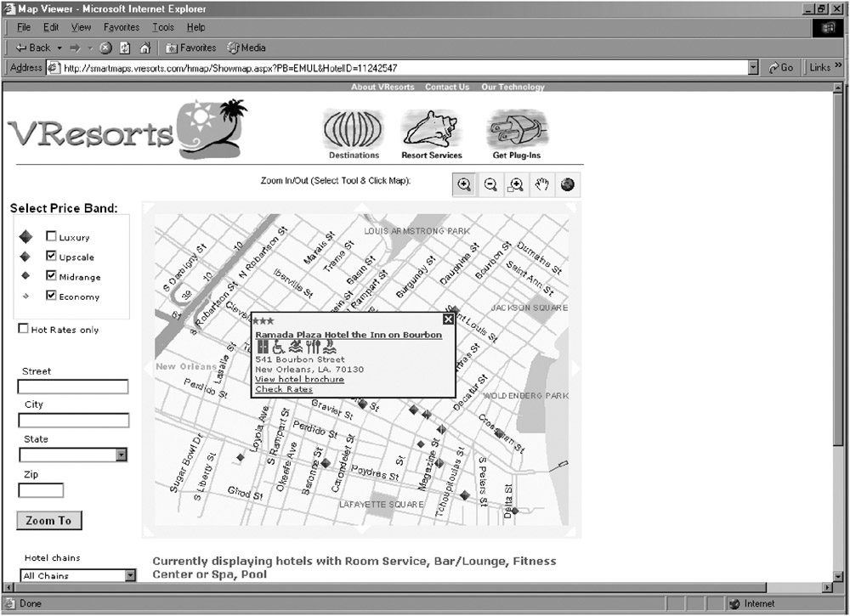Open the Favorites menu
The width and height of the screenshot is (850, 616).
coord(122,27)
